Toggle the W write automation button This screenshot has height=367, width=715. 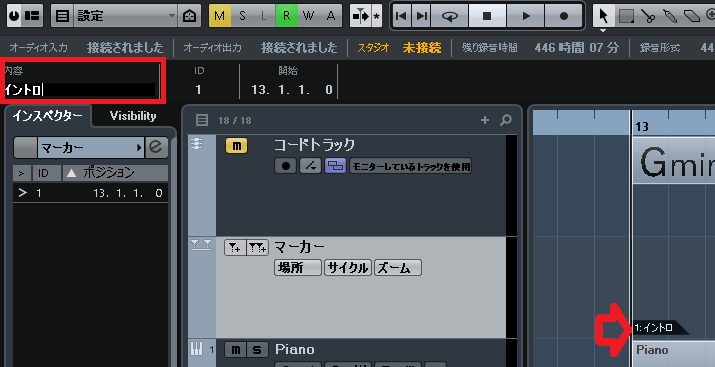pos(309,16)
